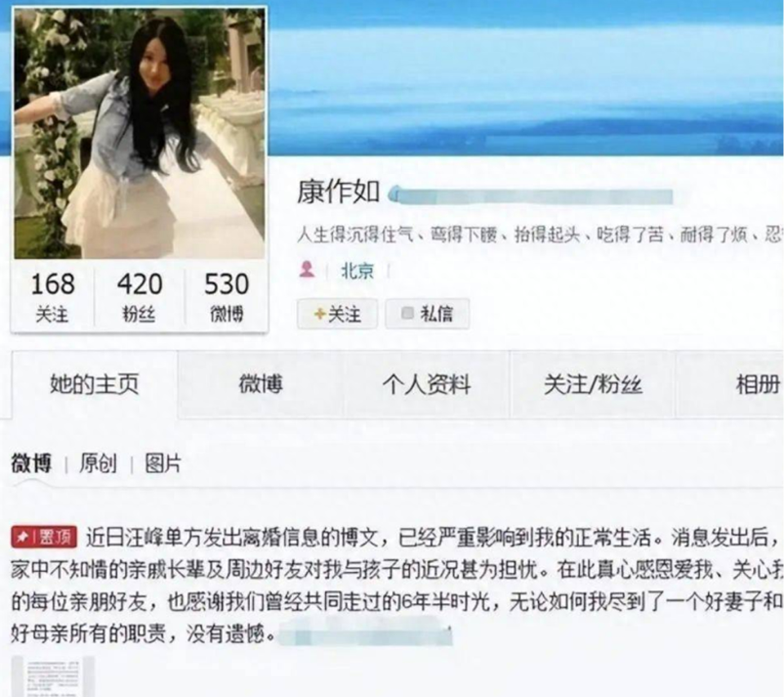Image resolution: width=784 pixels, height=697 pixels.
Task: Click the red 置顶 pinned badge
Action: click(x=44, y=537)
